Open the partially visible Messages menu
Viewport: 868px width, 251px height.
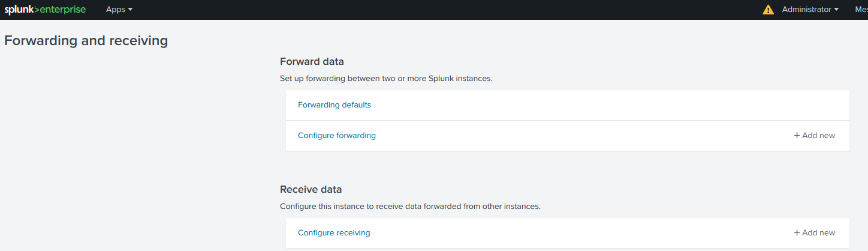861,10
